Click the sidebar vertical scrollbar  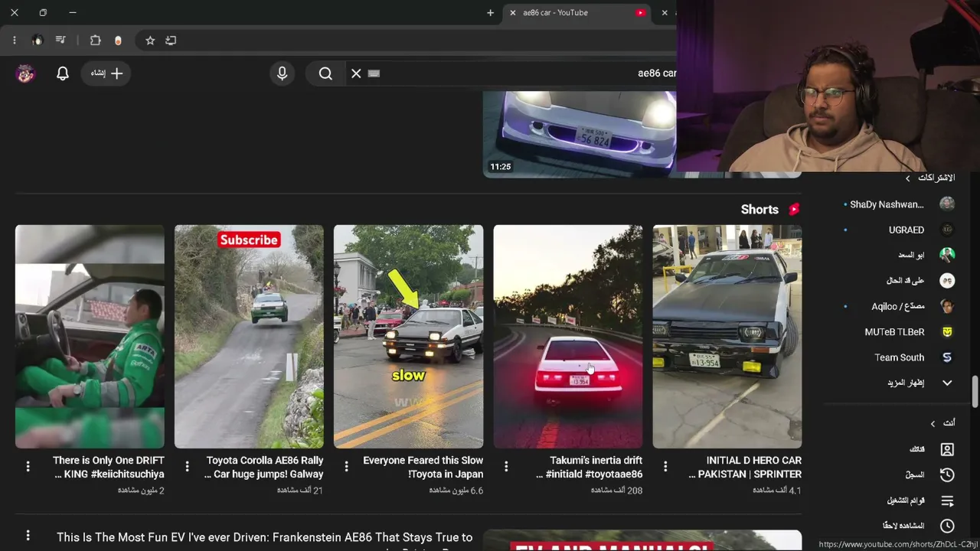(x=975, y=391)
